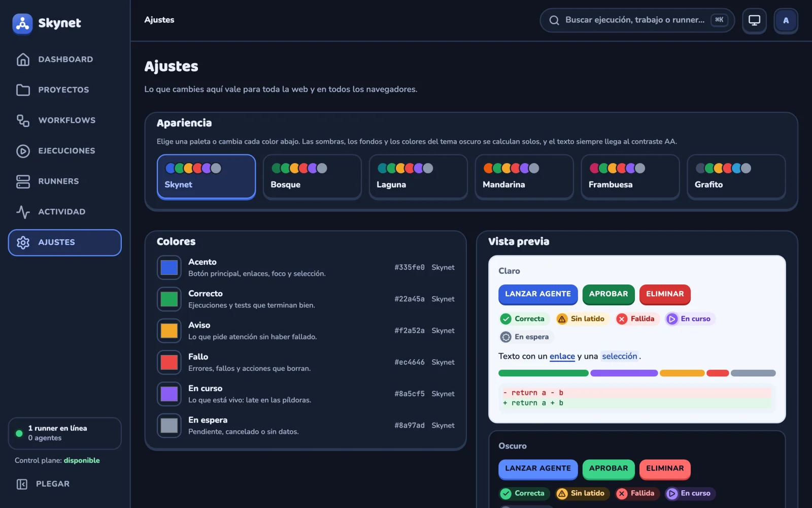
Task: Open Runners via its server icon
Action: click(23, 181)
